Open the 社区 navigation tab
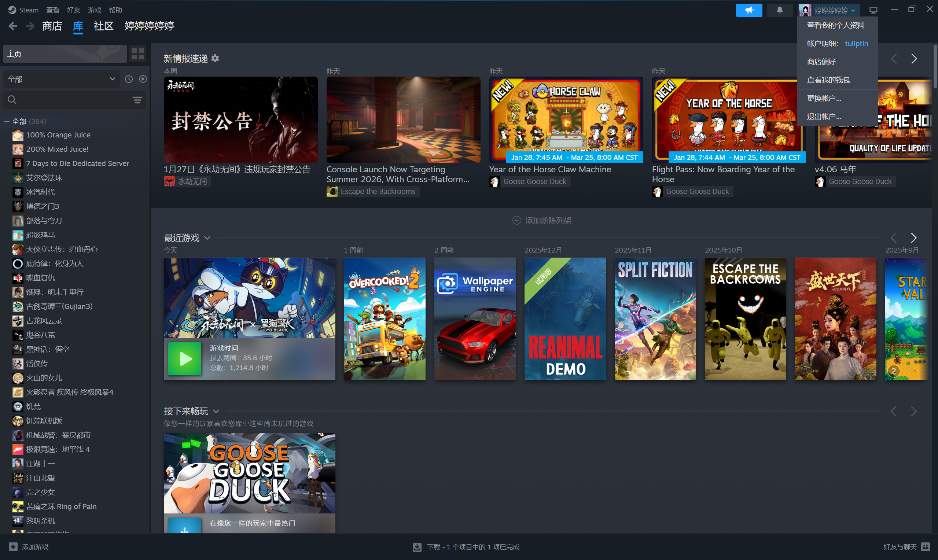 coord(103,26)
